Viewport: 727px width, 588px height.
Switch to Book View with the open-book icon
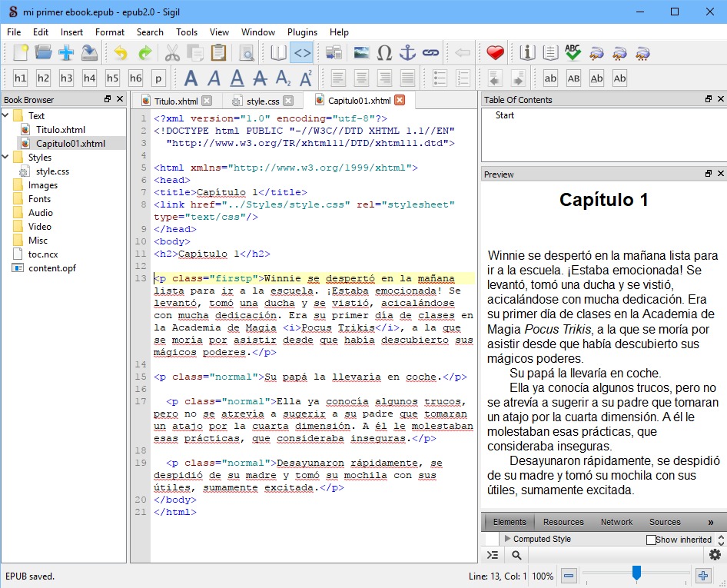pos(278,53)
